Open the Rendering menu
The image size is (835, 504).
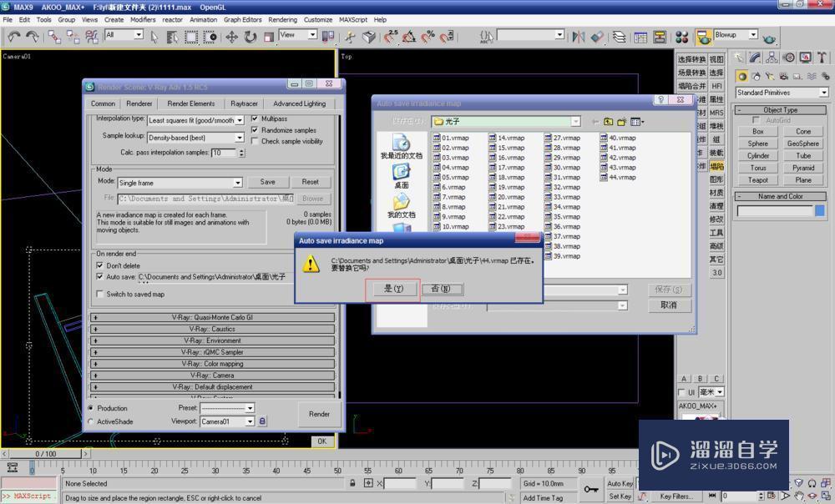pos(282,19)
